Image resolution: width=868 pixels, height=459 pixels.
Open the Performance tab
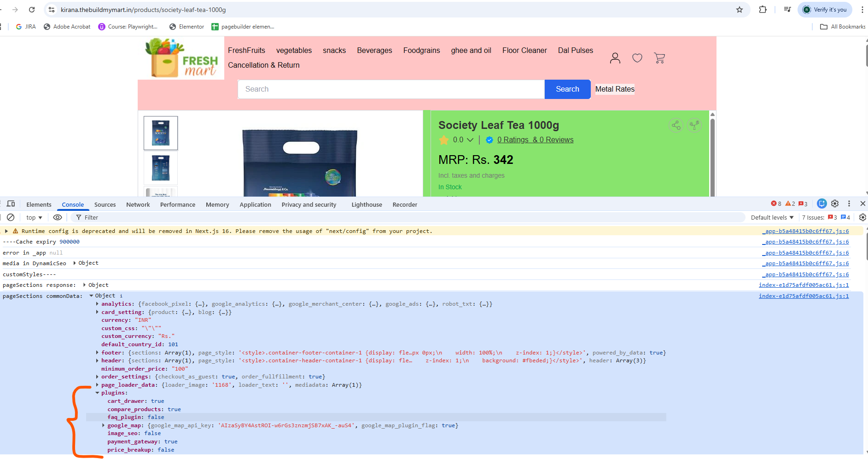coord(178,204)
